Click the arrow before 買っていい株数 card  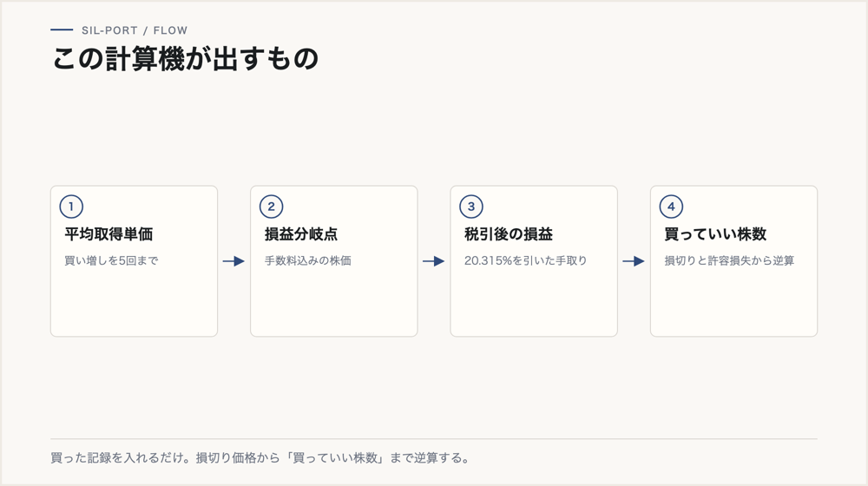(x=634, y=261)
